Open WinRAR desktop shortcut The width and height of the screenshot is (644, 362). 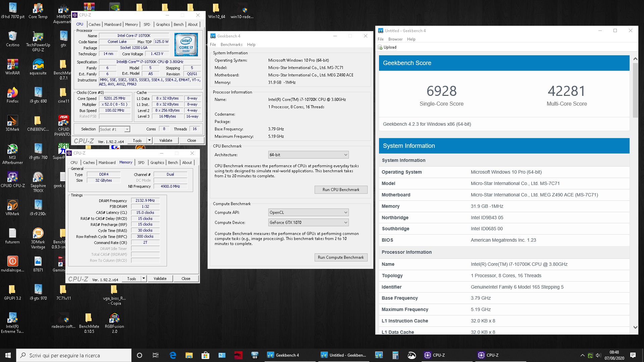pos(12,67)
